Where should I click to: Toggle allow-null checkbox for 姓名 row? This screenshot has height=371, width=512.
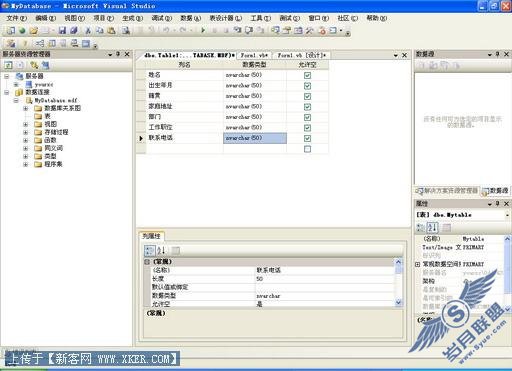(x=307, y=75)
